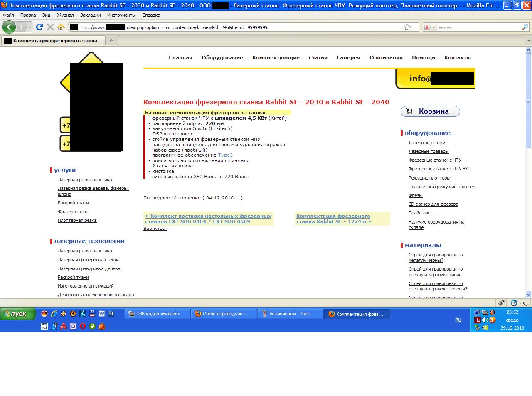Select the Комплектация фрезерного станка browser tab
Viewport: 532px width, 396px height.
(x=53, y=41)
